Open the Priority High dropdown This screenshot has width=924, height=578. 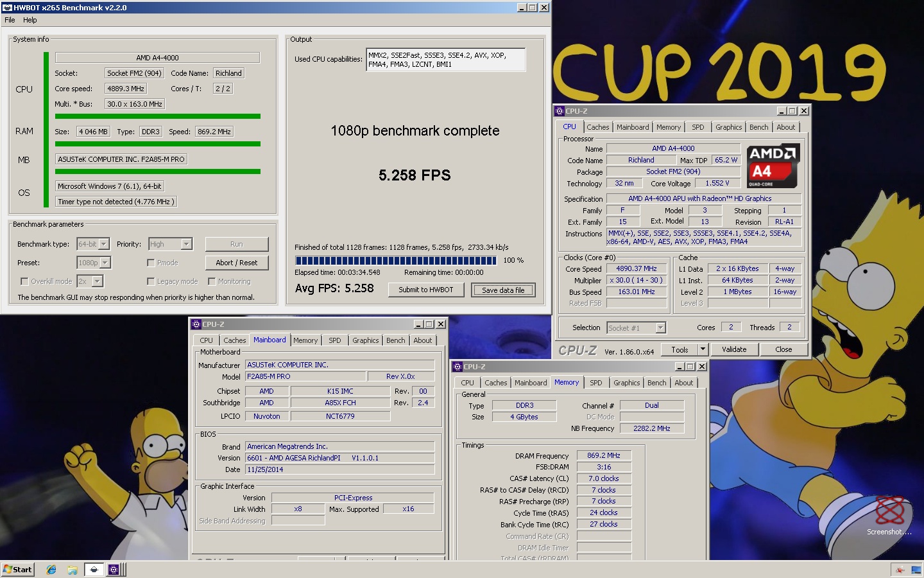tap(170, 244)
